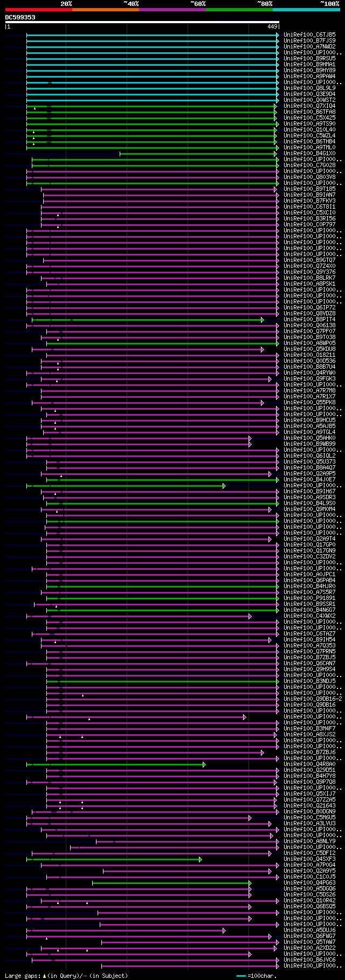Select the UniRef100_Q9H9S4 label

tap(309, 669)
